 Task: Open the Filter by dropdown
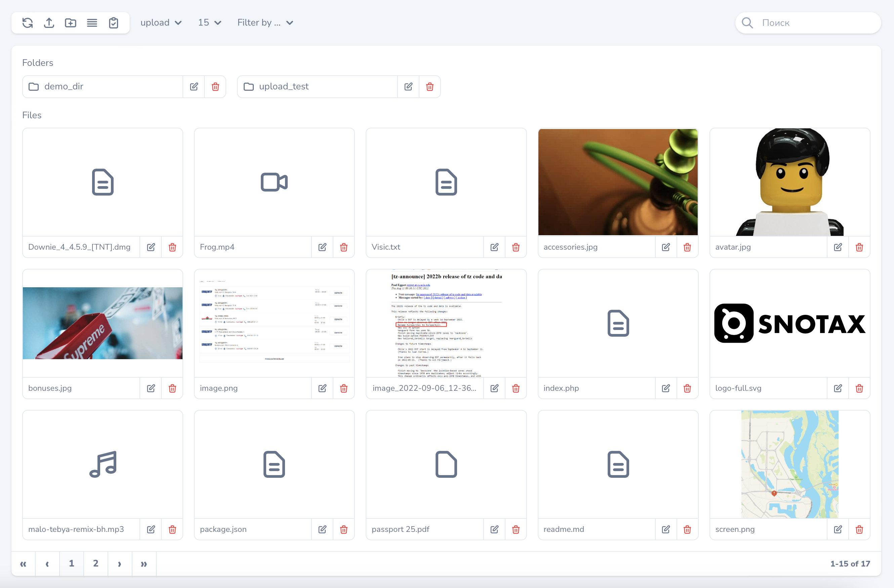[x=265, y=23]
